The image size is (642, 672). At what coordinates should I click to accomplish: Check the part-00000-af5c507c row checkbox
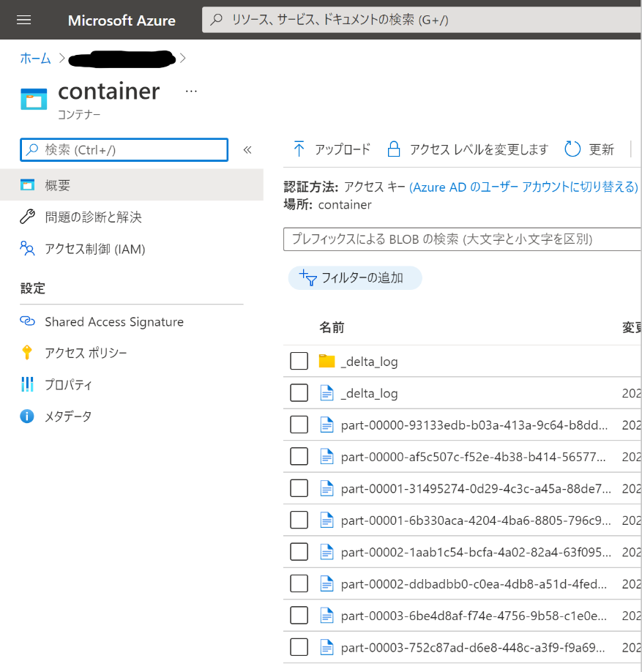point(299,457)
